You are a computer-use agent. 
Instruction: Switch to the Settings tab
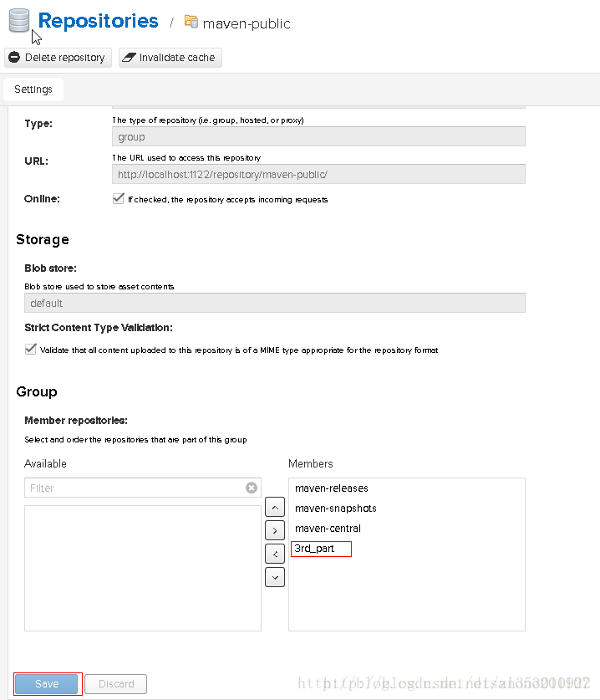click(x=33, y=89)
